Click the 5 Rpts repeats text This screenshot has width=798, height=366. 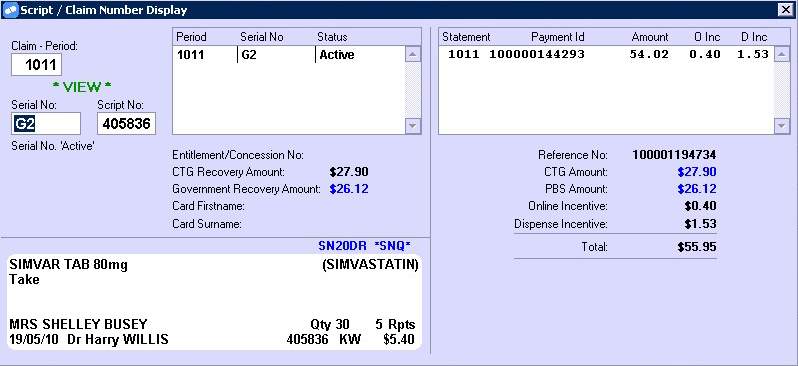click(395, 324)
